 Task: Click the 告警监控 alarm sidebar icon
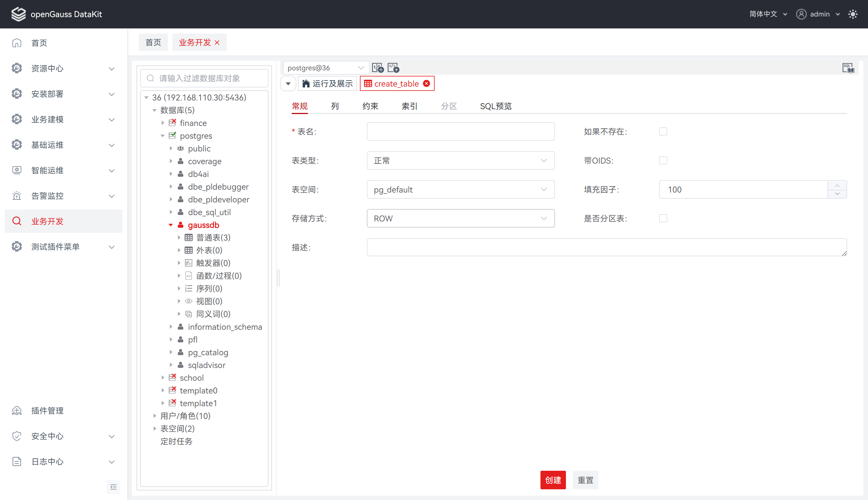[x=17, y=196]
